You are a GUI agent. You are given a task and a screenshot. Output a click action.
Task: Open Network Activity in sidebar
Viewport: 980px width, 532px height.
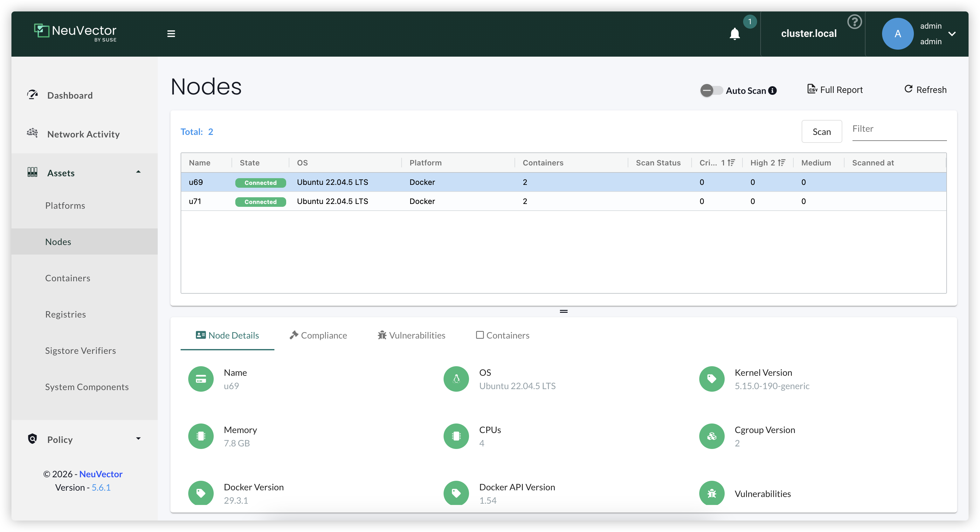[x=83, y=134]
